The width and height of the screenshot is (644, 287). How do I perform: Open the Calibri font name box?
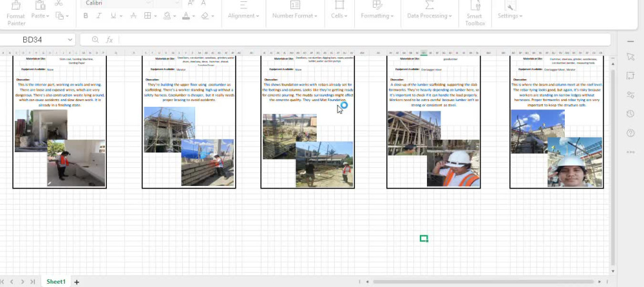tap(118, 3)
